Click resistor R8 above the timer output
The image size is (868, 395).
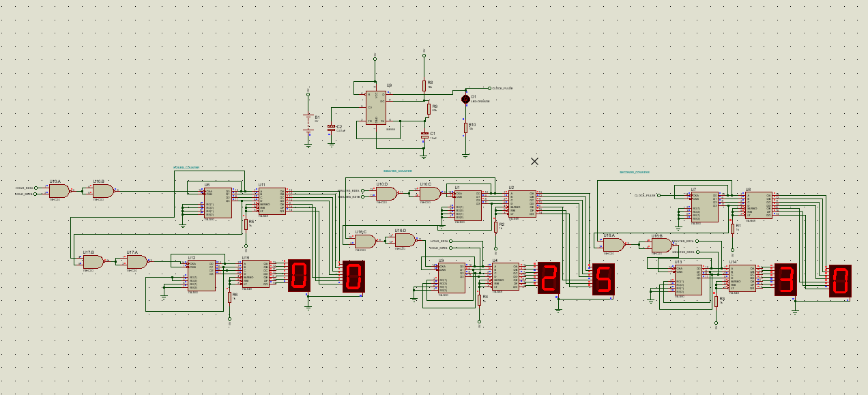click(x=424, y=85)
